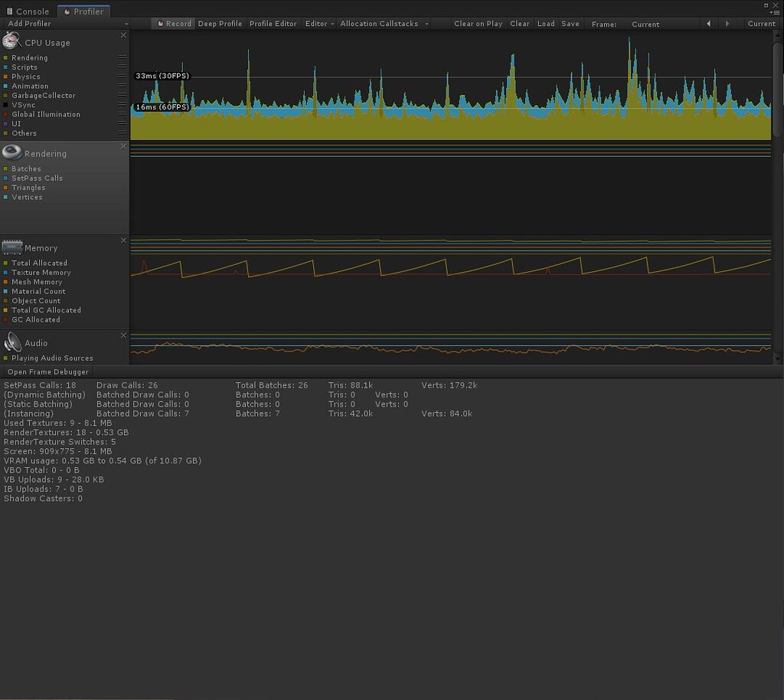Enable Deep Profile mode
The width and height of the screenshot is (784, 700).
(x=220, y=23)
